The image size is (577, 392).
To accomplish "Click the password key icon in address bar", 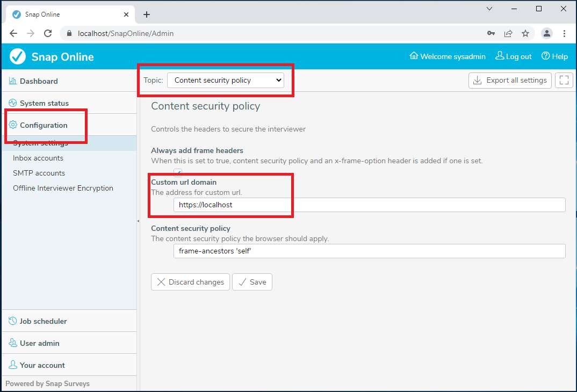I will tap(491, 33).
